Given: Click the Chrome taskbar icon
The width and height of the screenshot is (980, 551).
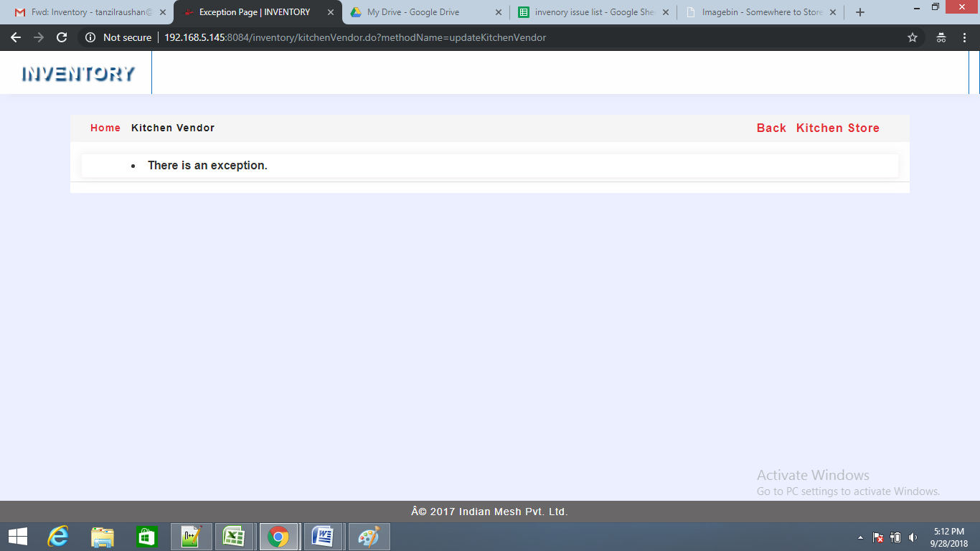Looking at the screenshot, I should (x=278, y=537).
